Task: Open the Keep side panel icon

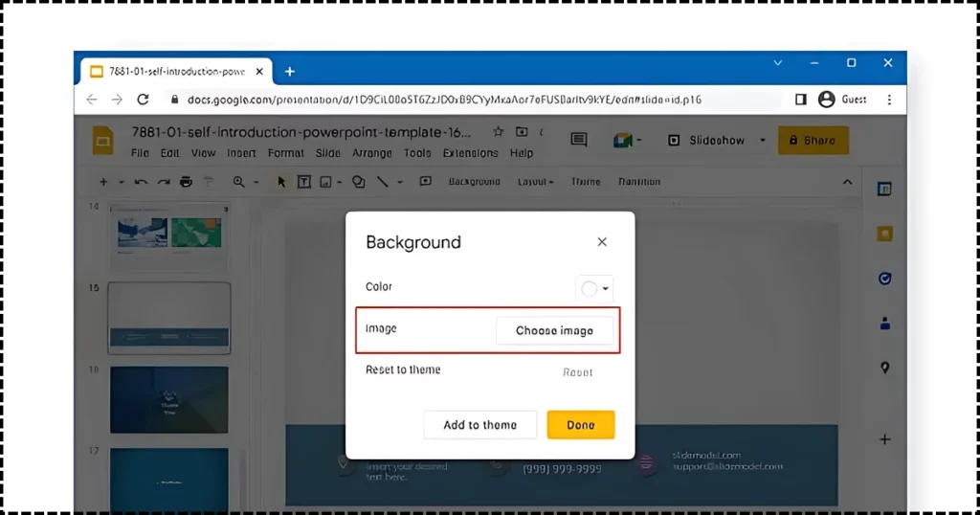Action: point(884,234)
